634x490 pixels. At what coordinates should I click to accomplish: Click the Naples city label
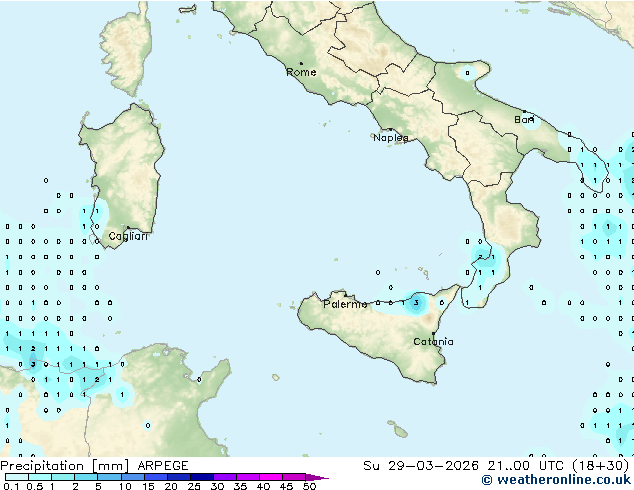point(391,138)
